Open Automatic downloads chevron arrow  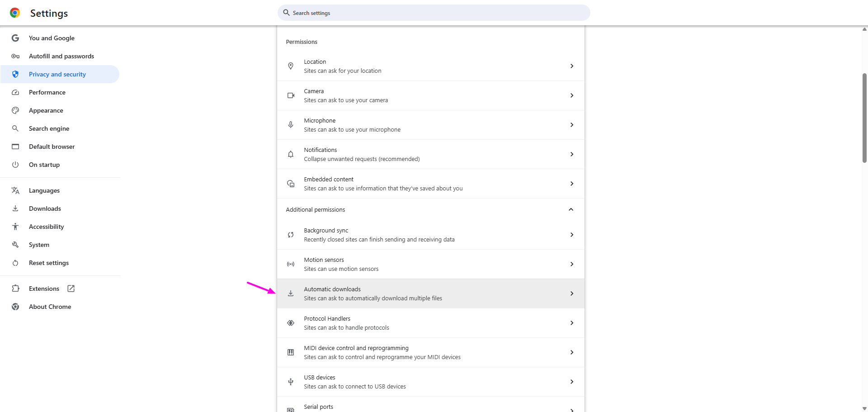coord(572,294)
